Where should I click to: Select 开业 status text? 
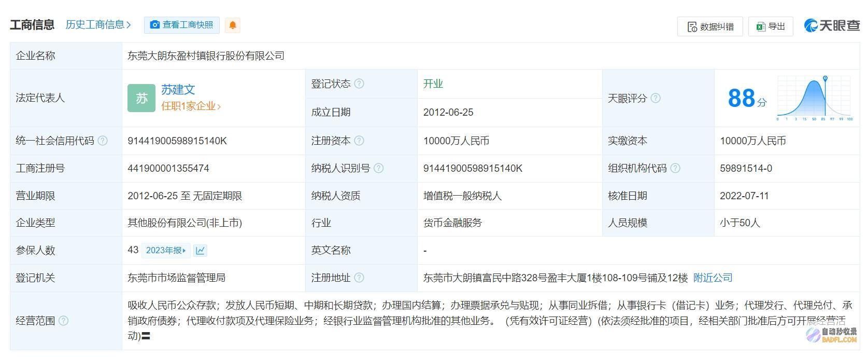(433, 84)
